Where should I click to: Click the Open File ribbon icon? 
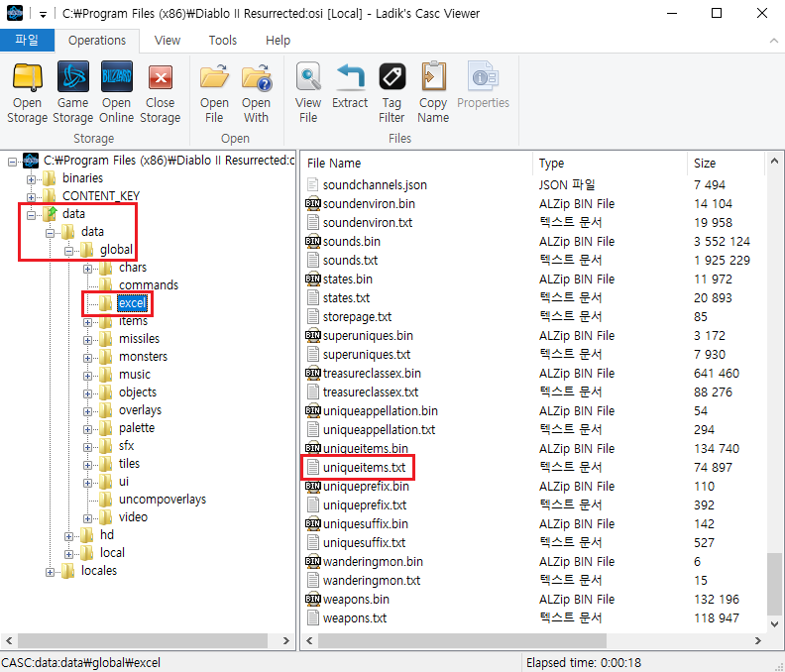click(x=214, y=77)
